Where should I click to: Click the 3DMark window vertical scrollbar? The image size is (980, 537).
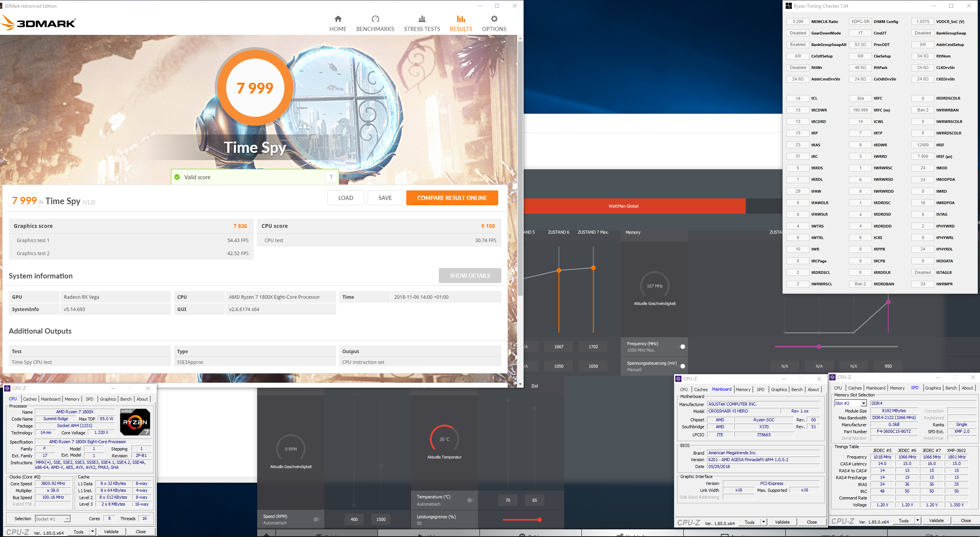[x=520, y=169]
